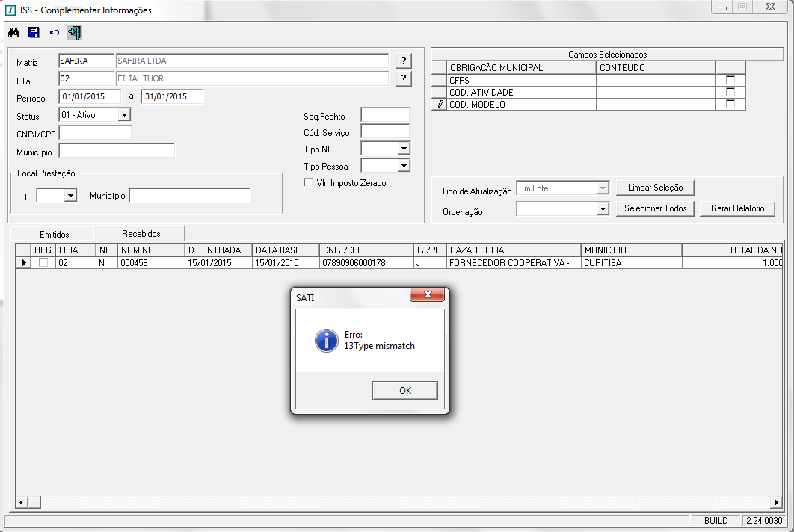Click horizontal scrollbar left arrow
Image resolution: width=794 pixels, height=532 pixels.
coord(21,503)
